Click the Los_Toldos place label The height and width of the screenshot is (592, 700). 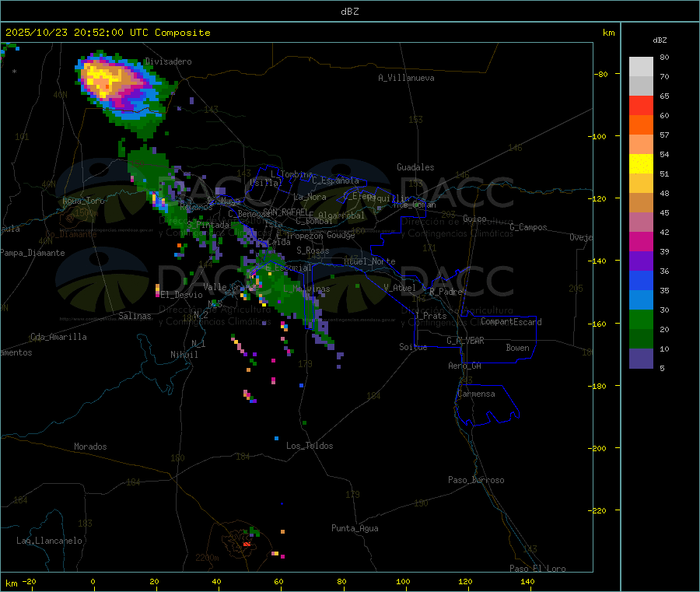click(x=310, y=446)
